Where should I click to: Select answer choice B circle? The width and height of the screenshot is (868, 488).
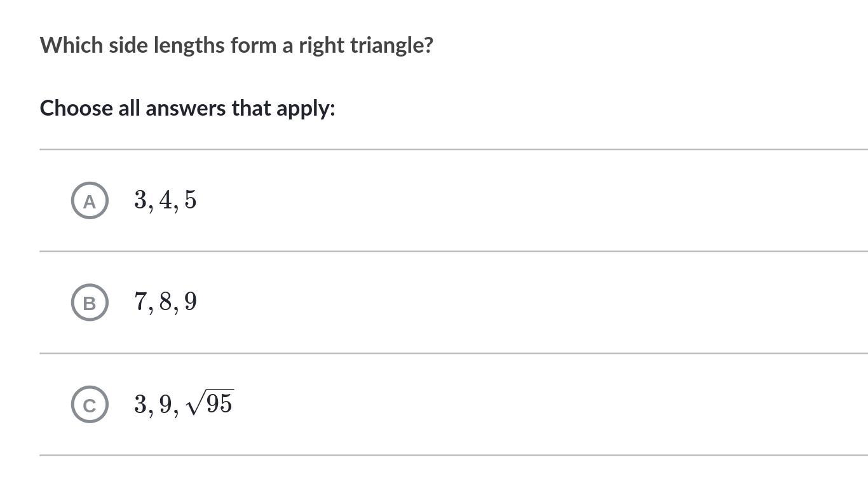pos(90,302)
